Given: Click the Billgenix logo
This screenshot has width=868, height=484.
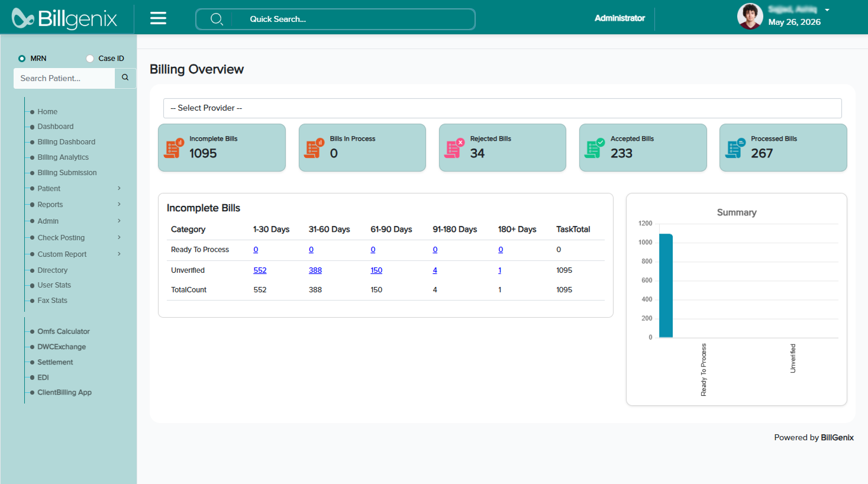Looking at the screenshot, I should pos(64,18).
